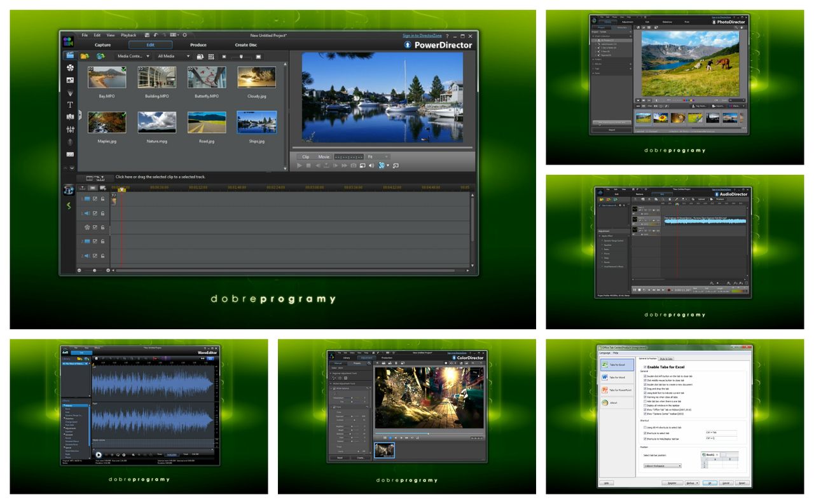Click Cancel in Office Tab Center
Image resolution: width=814 pixels, height=504 pixels.
726,483
